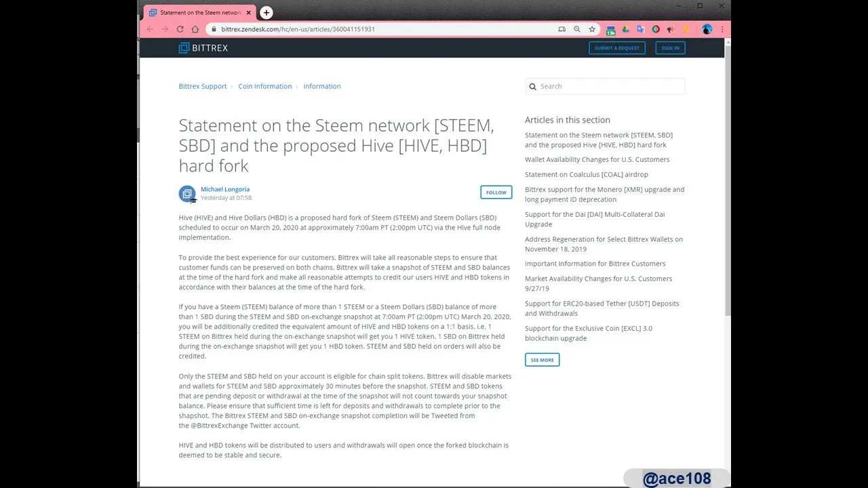Click the Sign In button
868x488 pixels.
coord(670,48)
